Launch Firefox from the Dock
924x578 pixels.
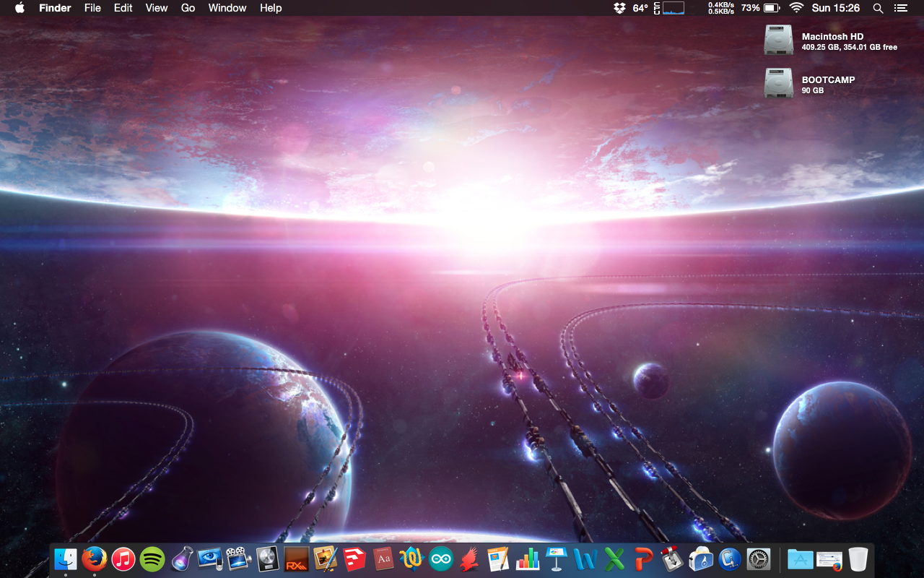click(x=95, y=558)
